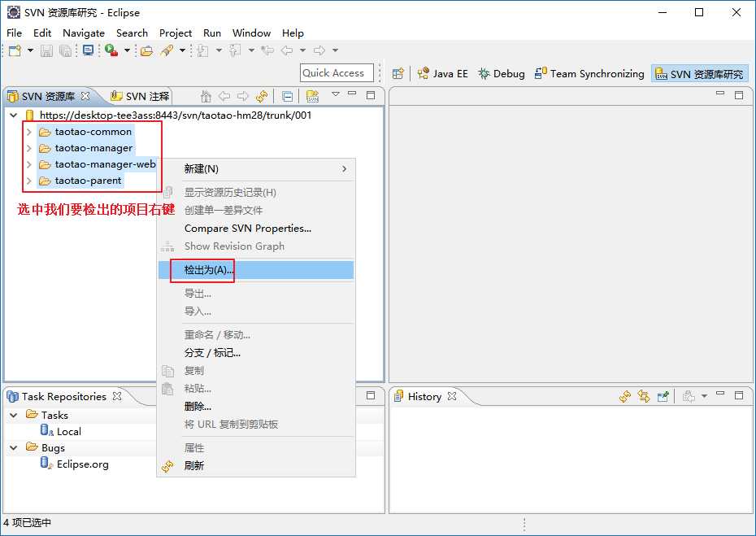Switch to the SVN 注释 tab
The image size is (756, 536).
[x=141, y=96]
